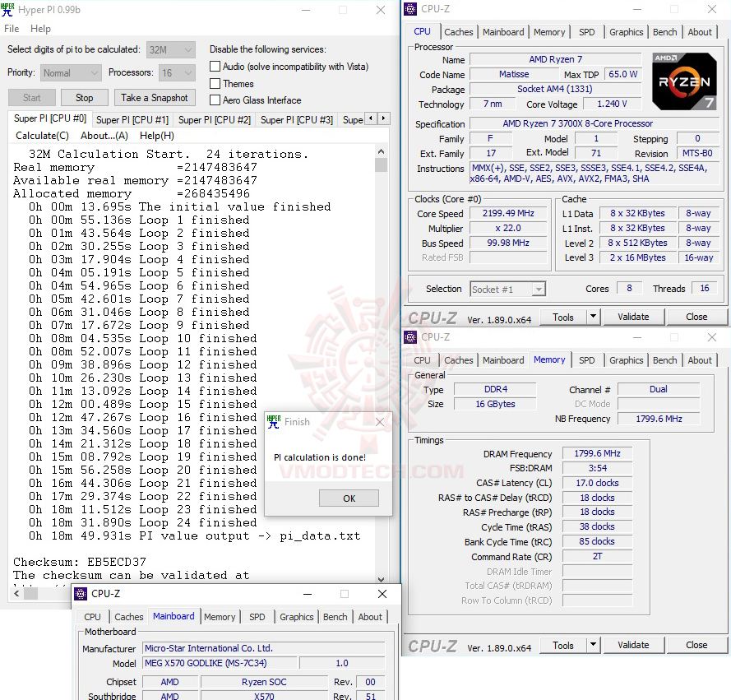731x700 pixels.
Task: Click the CPU-Z icon in the Mainboard window title bar
Action: coord(81,594)
